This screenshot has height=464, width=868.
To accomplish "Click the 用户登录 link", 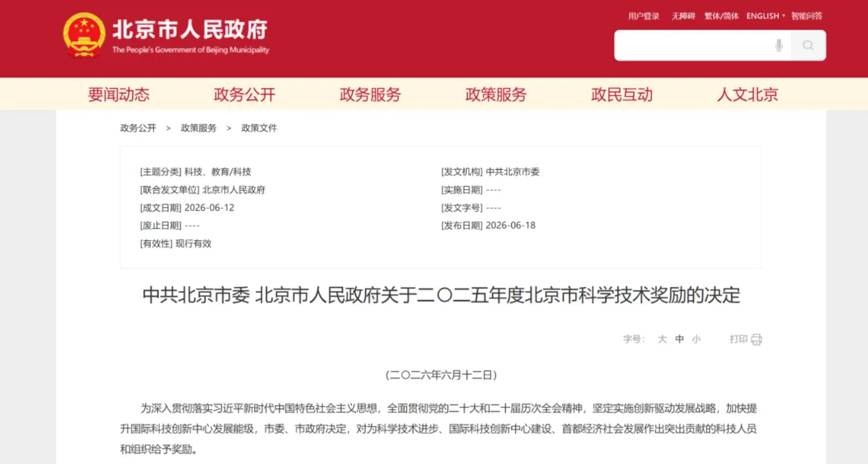I will pyautogui.click(x=644, y=16).
